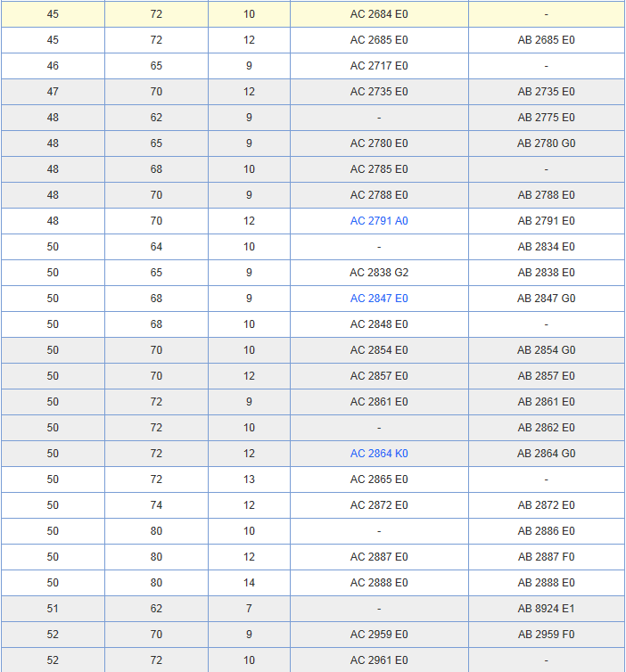Select the AB 2847 G0 cell
The width and height of the screenshot is (626, 672).
pos(546,299)
